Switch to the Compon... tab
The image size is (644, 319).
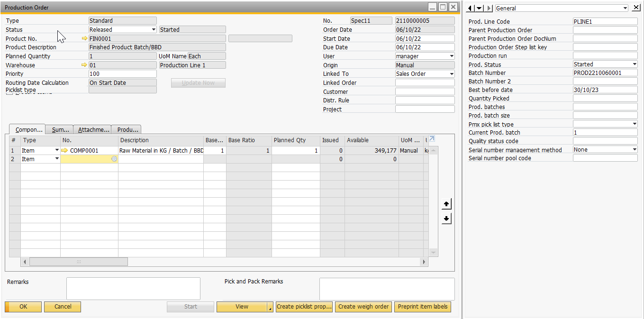tap(27, 129)
